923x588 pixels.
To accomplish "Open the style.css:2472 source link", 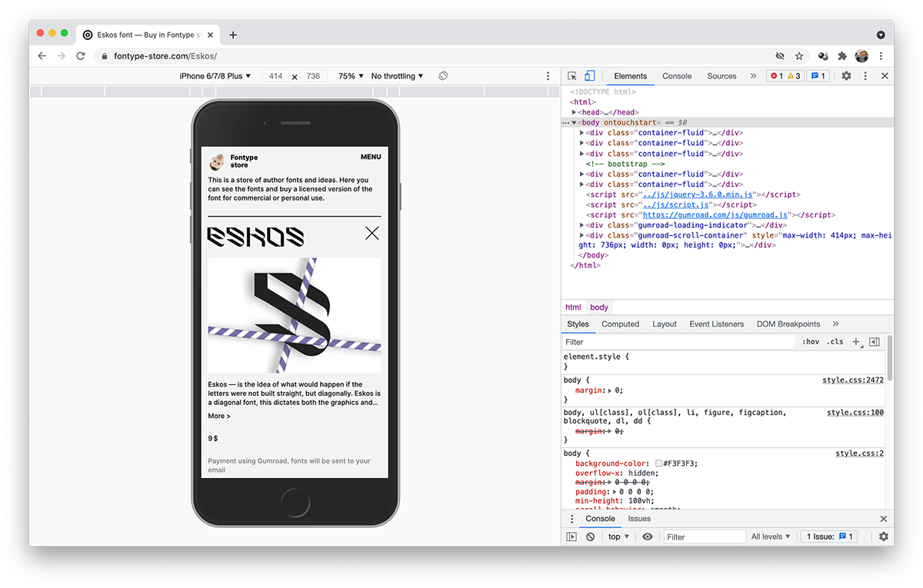I will (853, 380).
